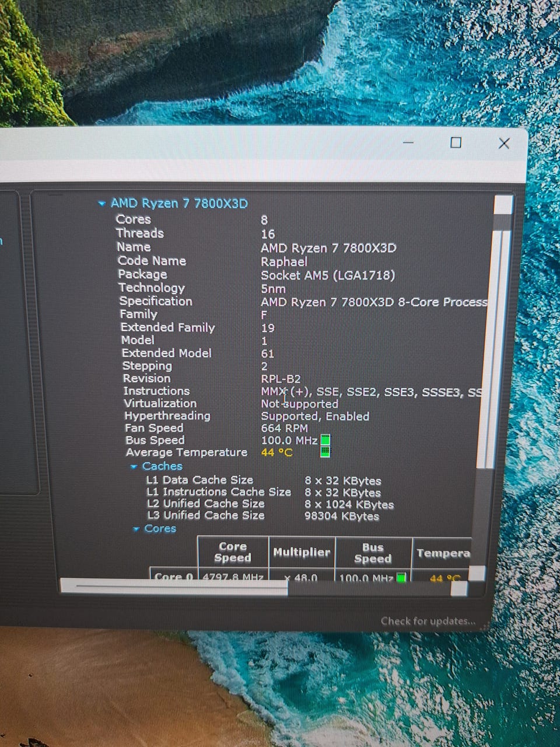Select the Stepping row label

(147, 366)
